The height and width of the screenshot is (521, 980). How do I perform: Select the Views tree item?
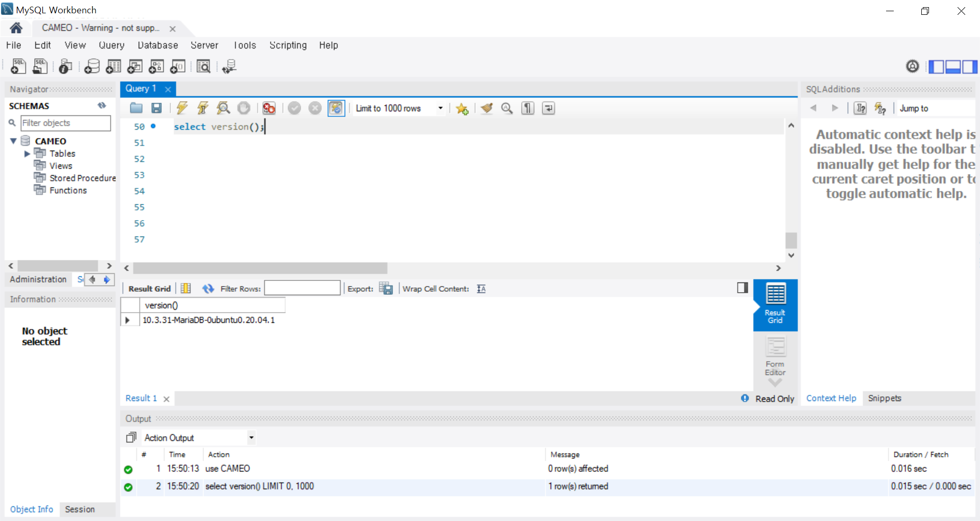click(x=61, y=165)
